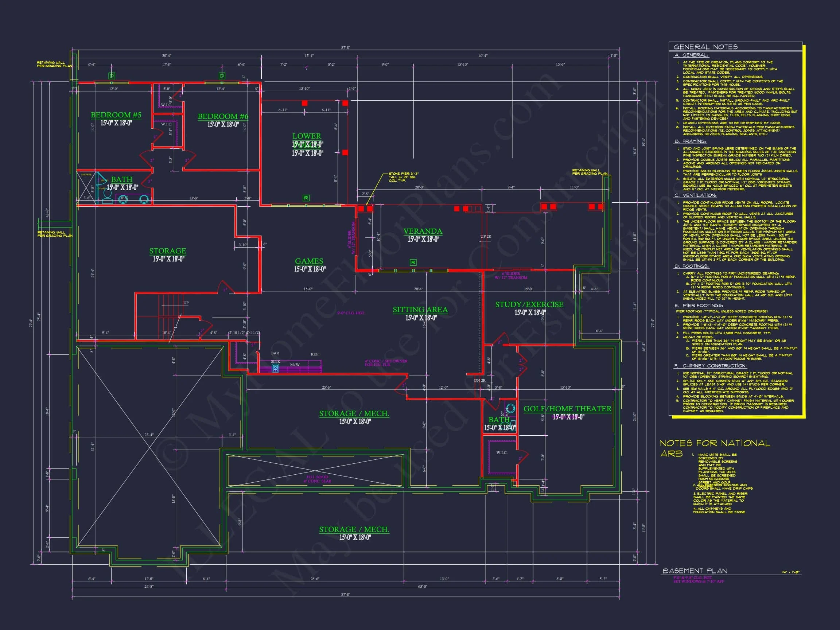Click the STONE PIER callout note
The width and height of the screenshot is (840, 630).
[x=403, y=177]
